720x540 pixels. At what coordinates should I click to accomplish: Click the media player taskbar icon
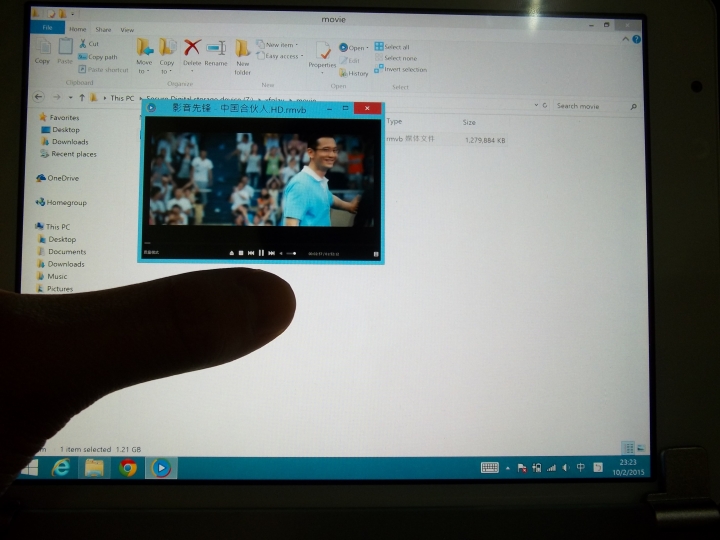coord(161,468)
